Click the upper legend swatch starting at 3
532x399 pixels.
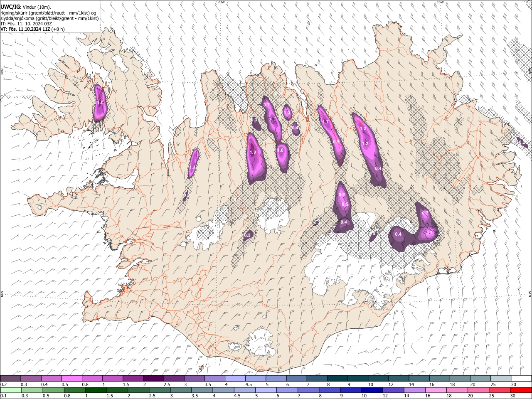(x=194, y=378)
